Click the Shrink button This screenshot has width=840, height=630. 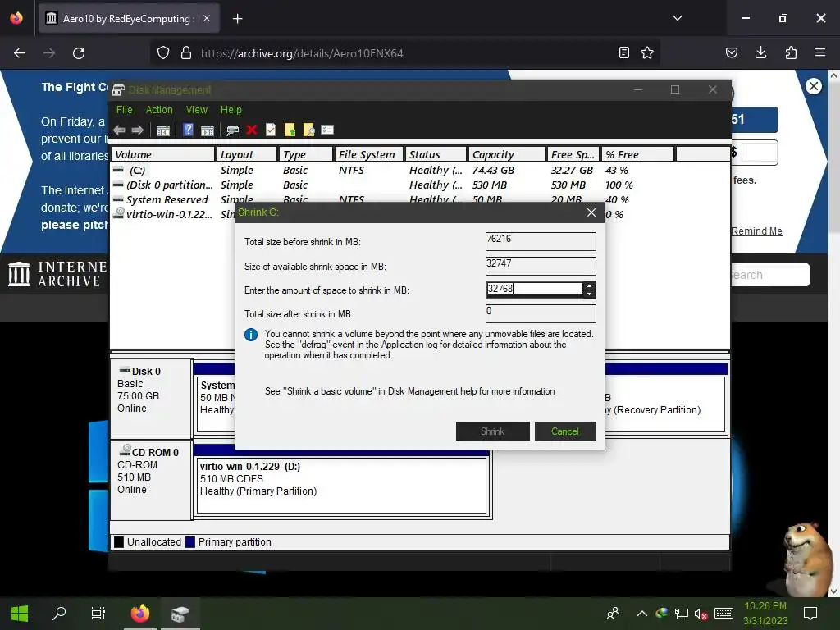click(492, 431)
